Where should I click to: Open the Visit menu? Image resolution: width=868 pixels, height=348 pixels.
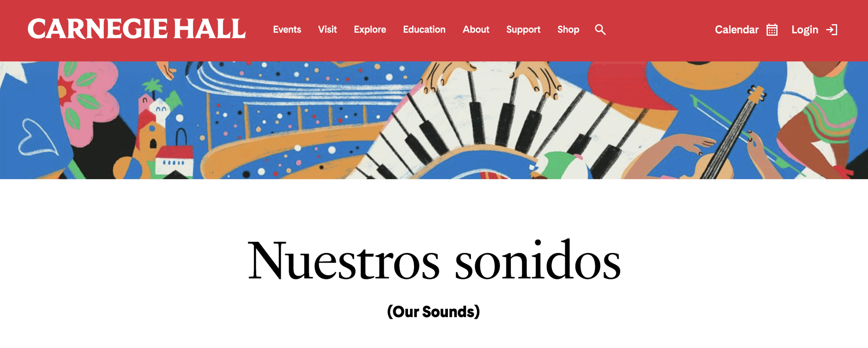pos(328,30)
